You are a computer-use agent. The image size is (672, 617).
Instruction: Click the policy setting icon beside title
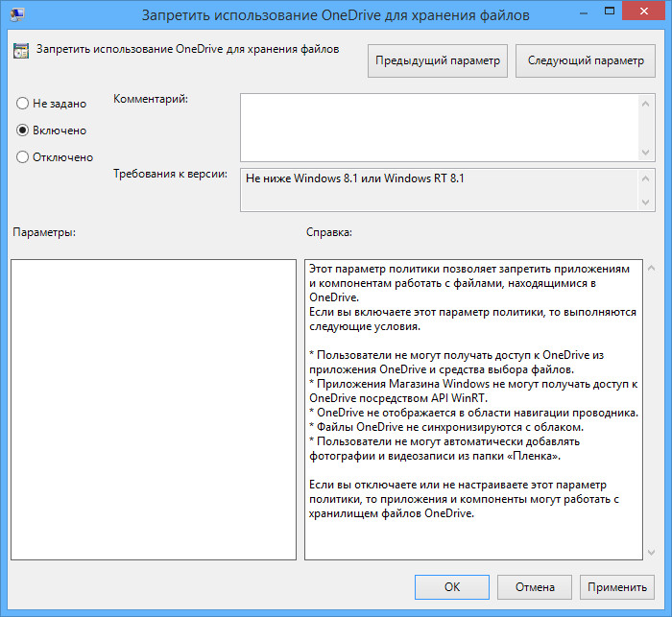point(21,51)
